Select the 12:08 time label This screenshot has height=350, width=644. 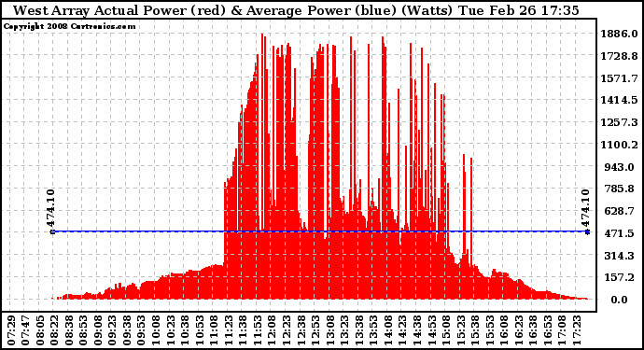coord(272,330)
